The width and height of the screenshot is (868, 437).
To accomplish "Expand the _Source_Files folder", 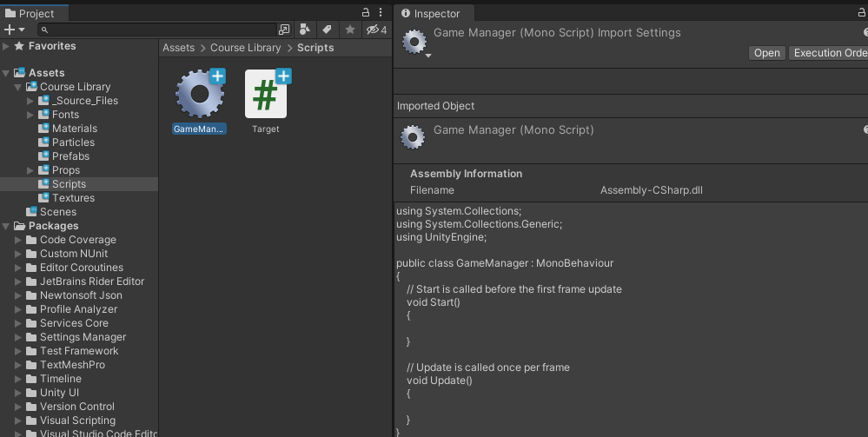I will click(30, 101).
